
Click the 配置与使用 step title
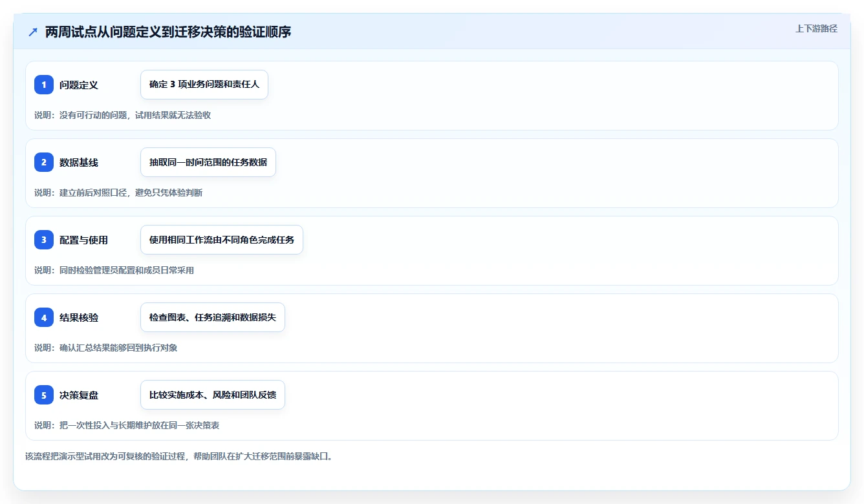click(x=83, y=240)
